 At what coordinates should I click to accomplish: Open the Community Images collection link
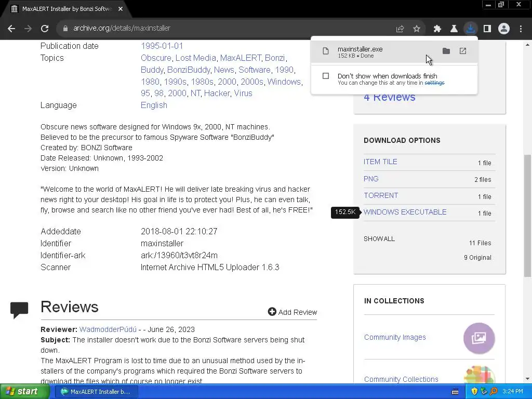pos(395,337)
